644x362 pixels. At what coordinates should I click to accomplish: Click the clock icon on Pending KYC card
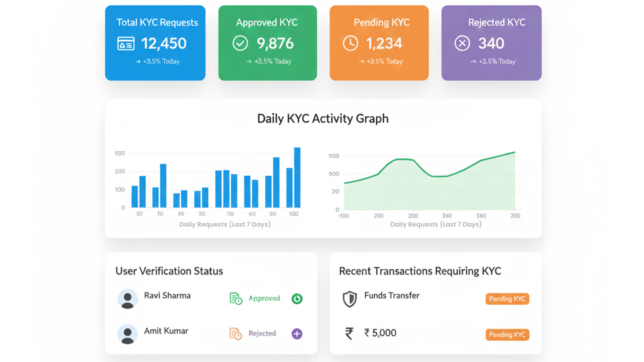click(x=350, y=43)
